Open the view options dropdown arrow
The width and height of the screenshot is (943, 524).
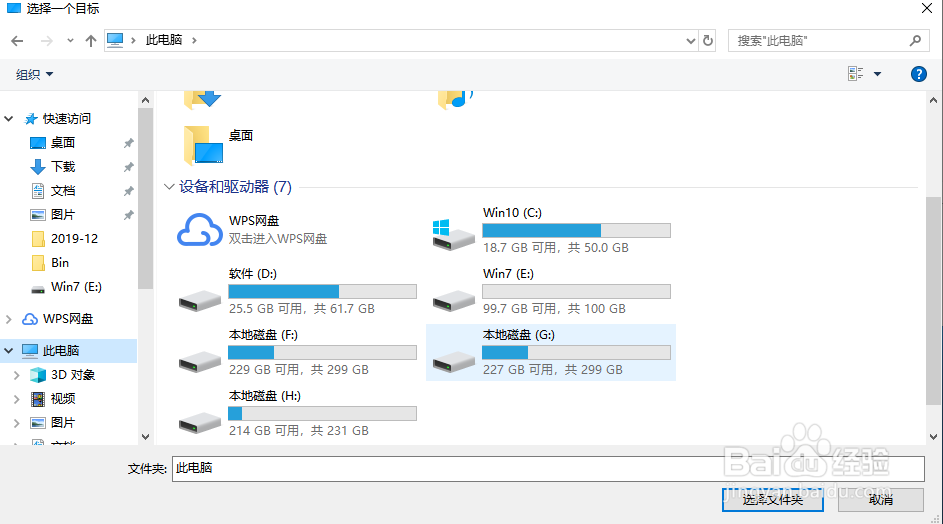877,74
